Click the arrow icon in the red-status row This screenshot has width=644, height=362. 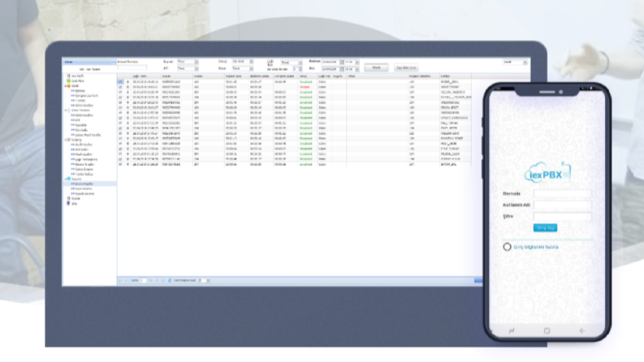coord(128,87)
